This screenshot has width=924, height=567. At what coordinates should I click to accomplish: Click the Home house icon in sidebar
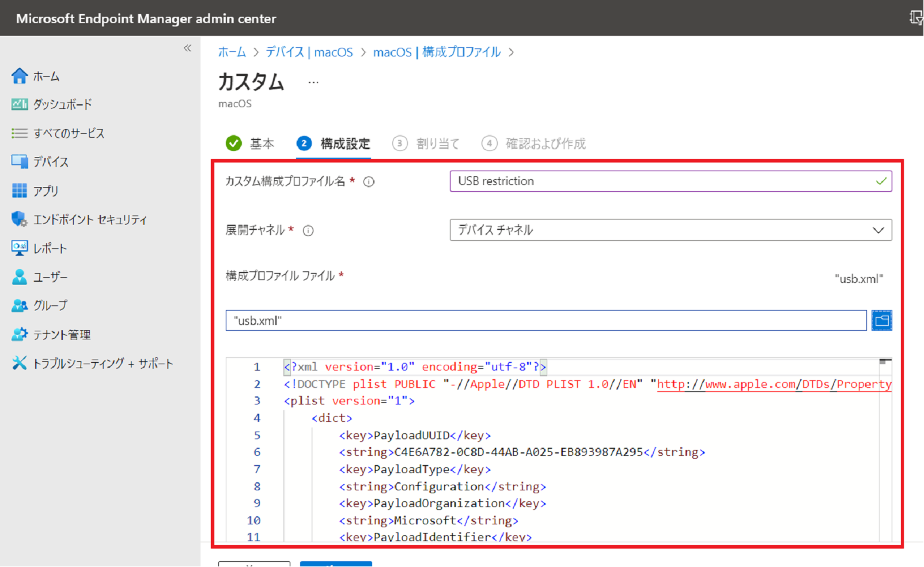(20, 75)
